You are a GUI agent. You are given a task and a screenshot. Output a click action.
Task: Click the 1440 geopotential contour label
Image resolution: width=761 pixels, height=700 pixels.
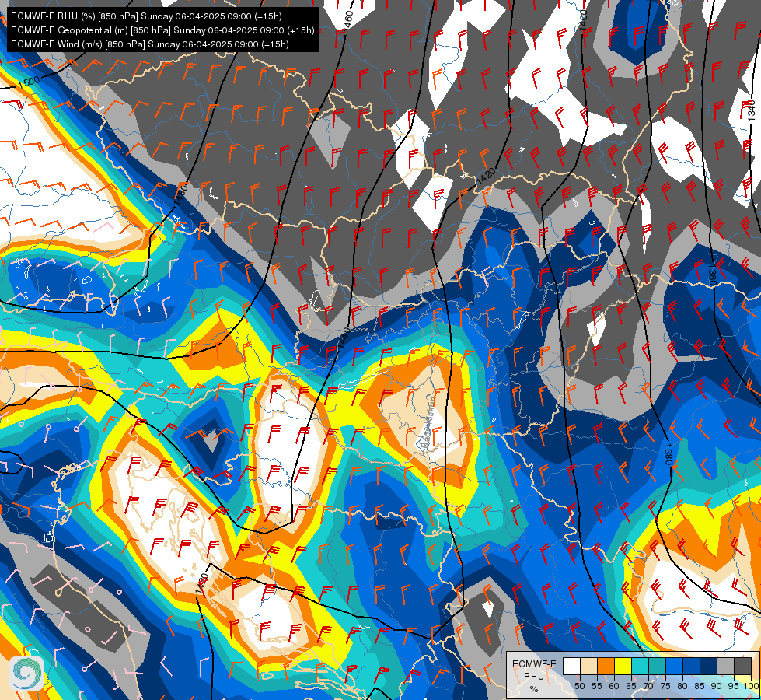coord(343,338)
